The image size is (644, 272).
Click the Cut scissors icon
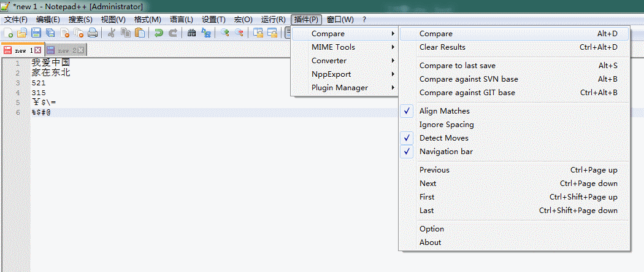point(111,33)
